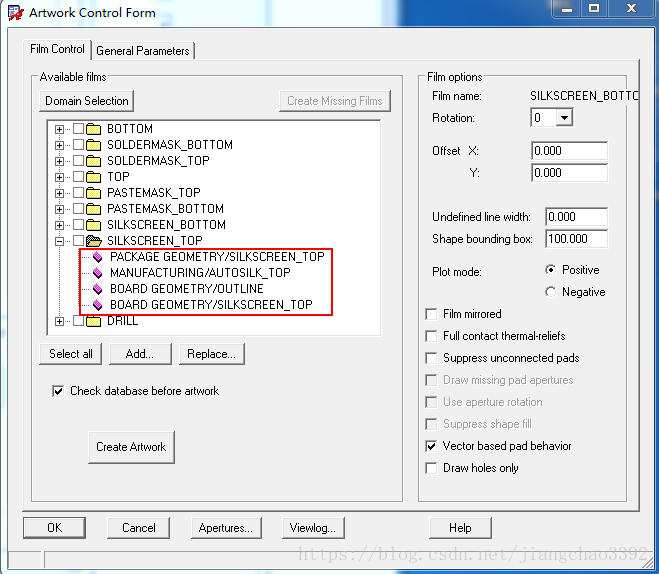Select BOARD GEOMETRY/OUTLINE tree entry text
Image resolution: width=659 pixels, height=574 pixels.
(x=187, y=289)
